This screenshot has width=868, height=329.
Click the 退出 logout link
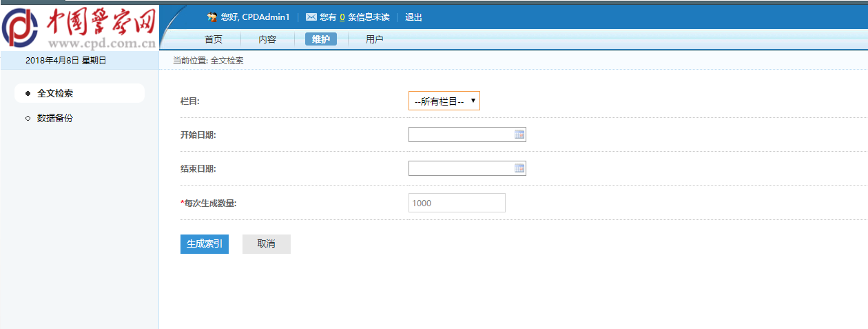pyautogui.click(x=413, y=17)
